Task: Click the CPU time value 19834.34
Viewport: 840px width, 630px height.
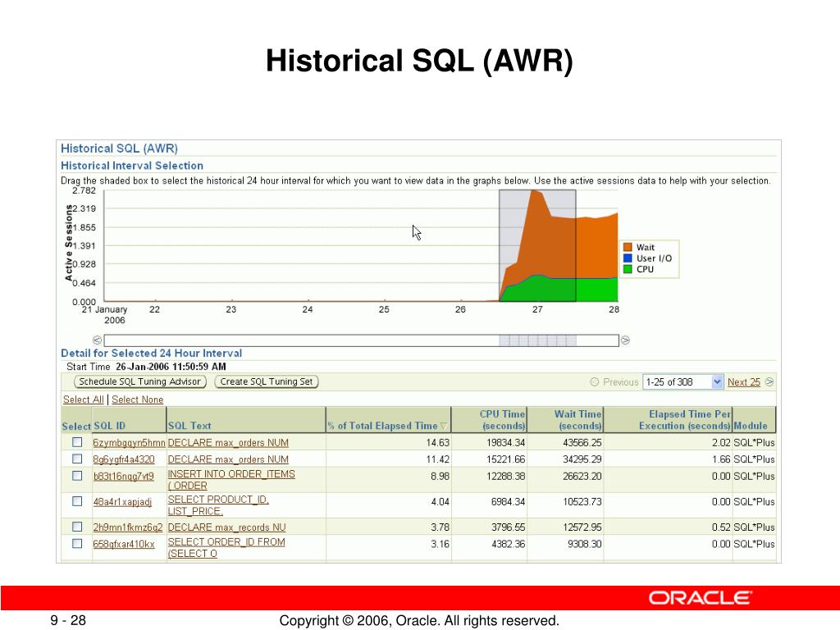Action: (505, 443)
